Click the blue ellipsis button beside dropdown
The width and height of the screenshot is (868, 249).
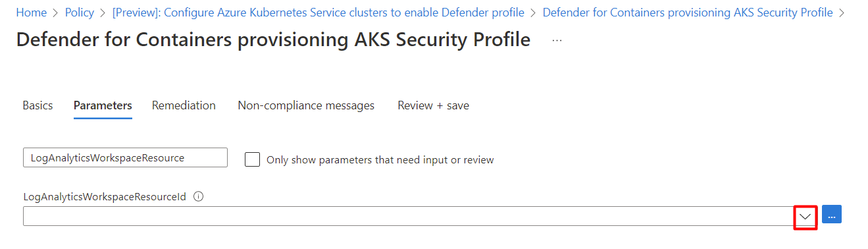coord(832,214)
